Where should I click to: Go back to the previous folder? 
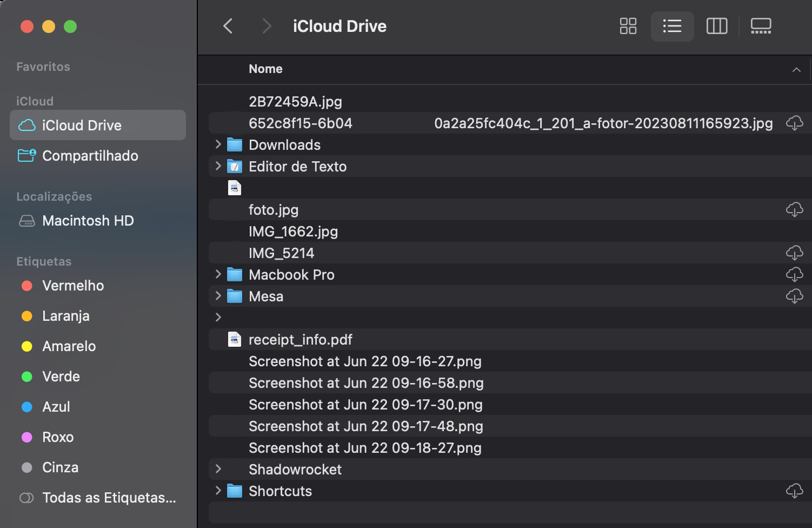click(x=228, y=26)
